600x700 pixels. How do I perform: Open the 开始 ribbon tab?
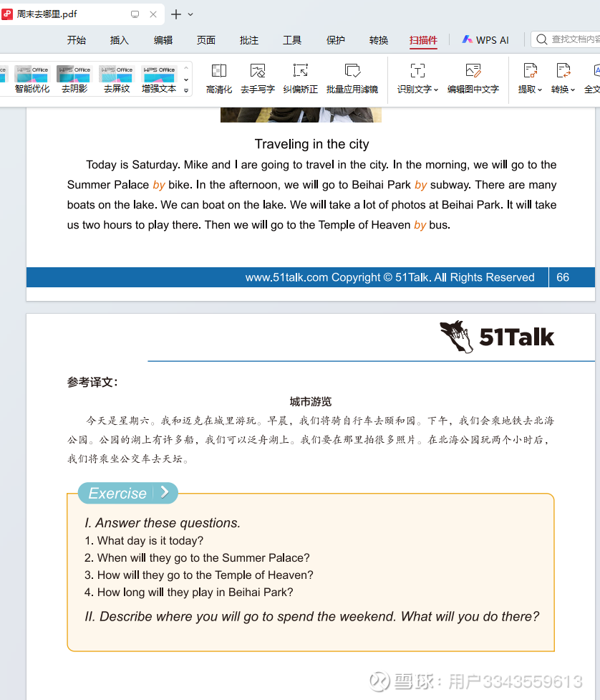point(77,40)
